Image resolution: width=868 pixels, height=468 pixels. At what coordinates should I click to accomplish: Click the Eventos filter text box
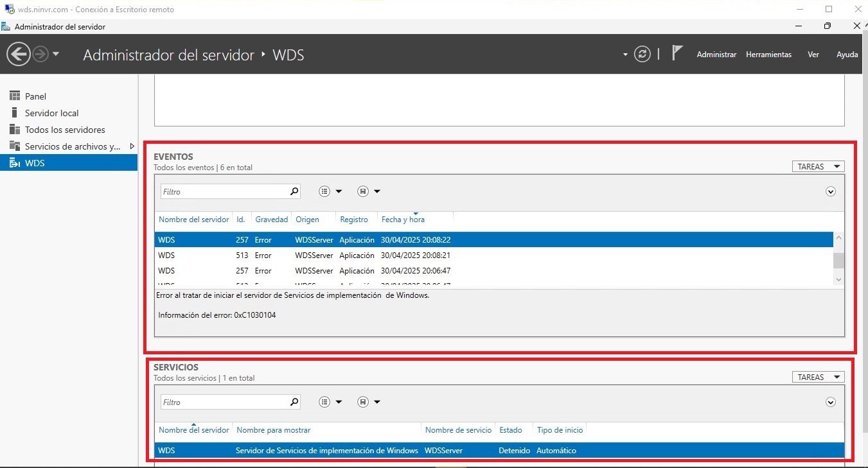click(x=224, y=191)
